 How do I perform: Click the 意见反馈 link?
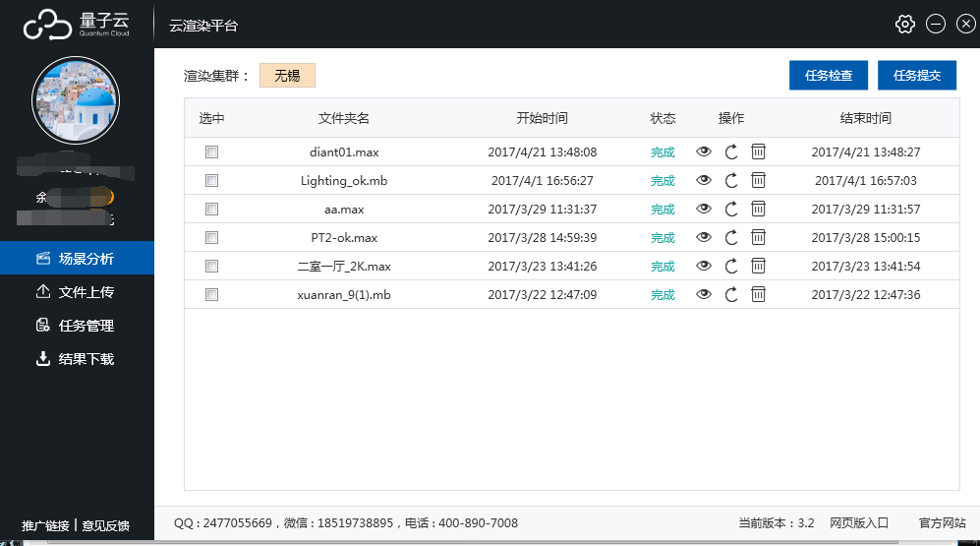(x=105, y=525)
